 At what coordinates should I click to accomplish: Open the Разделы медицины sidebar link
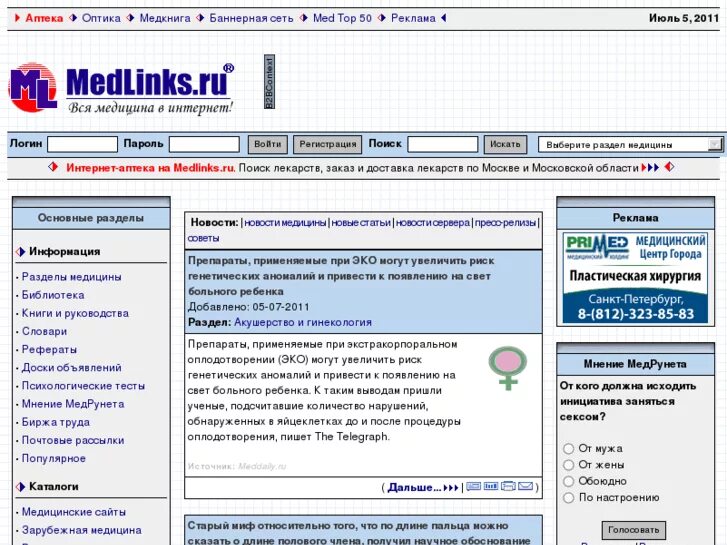pyautogui.click(x=71, y=277)
